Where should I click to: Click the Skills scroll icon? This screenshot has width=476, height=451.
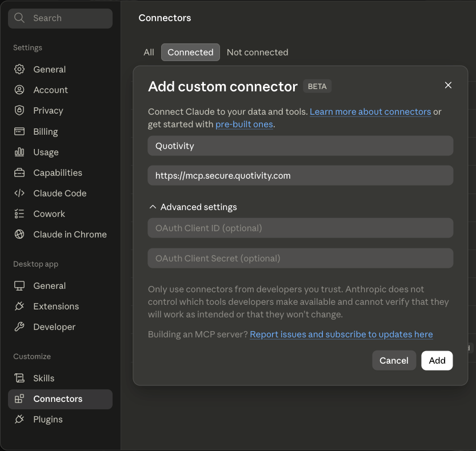pyautogui.click(x=19, y=378)
